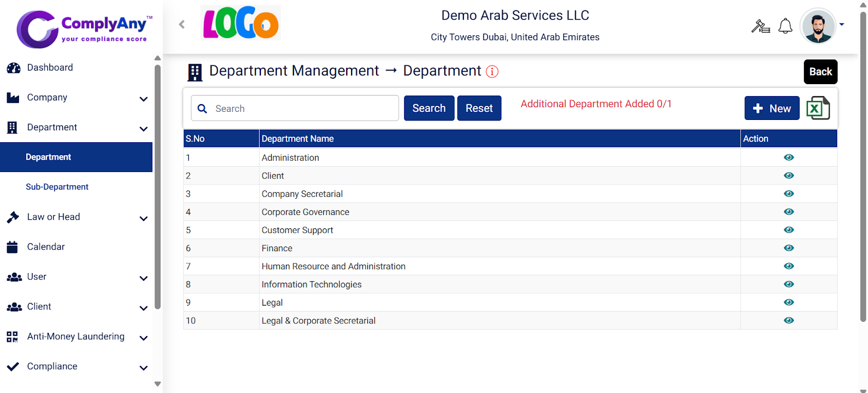Click the sidebar vertical scrollbar
The image size is (868, 393).
pyautogui.click(x=157, y=185)
